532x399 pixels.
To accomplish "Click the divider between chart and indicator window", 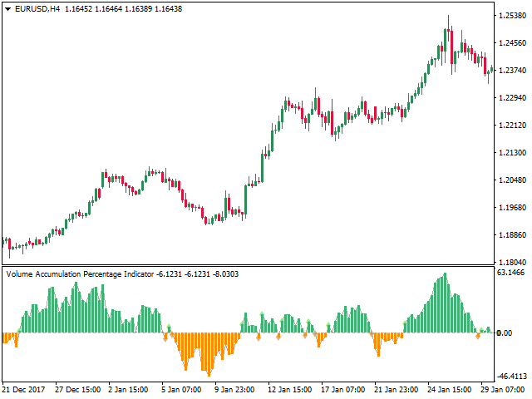I will click(x=249, y=266).
